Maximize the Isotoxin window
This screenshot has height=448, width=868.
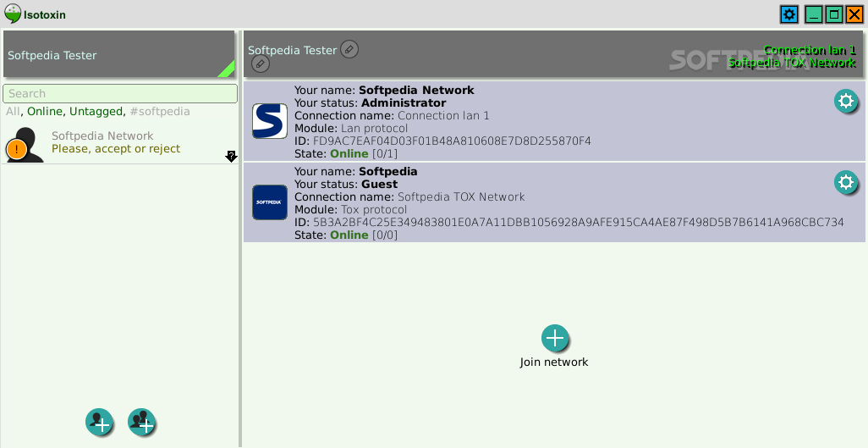(x=834, y=14)
